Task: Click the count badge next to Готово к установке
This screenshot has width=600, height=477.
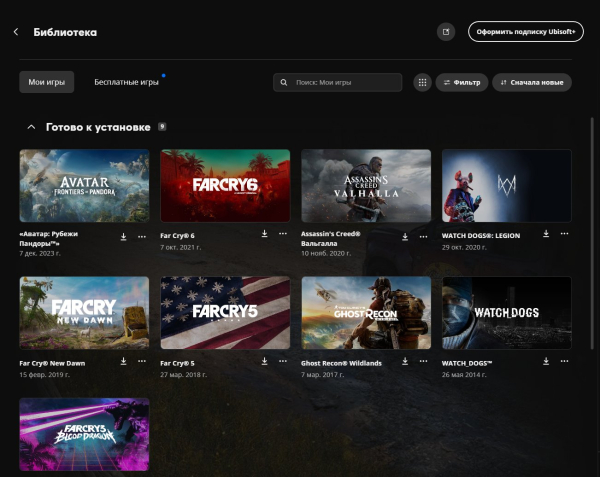Action: (162, 127)
